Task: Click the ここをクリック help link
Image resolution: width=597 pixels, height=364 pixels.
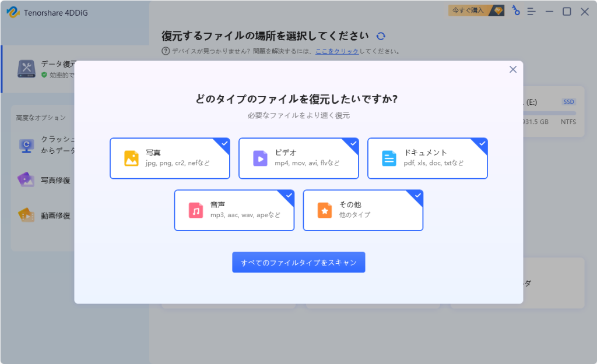Action: (337, 51)
